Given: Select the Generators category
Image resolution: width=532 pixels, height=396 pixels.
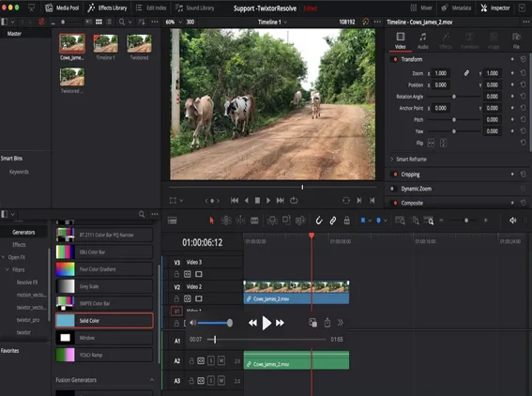Looking at the screenshot, I should (x=23, y=233).
